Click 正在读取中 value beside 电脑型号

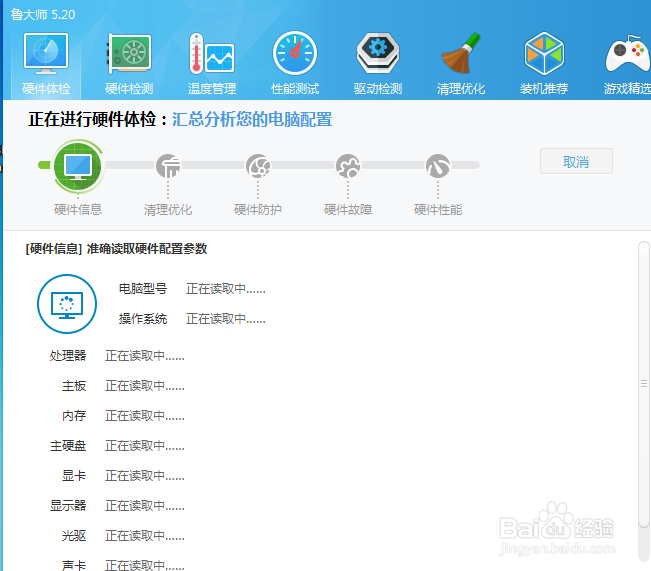point(226,289)
